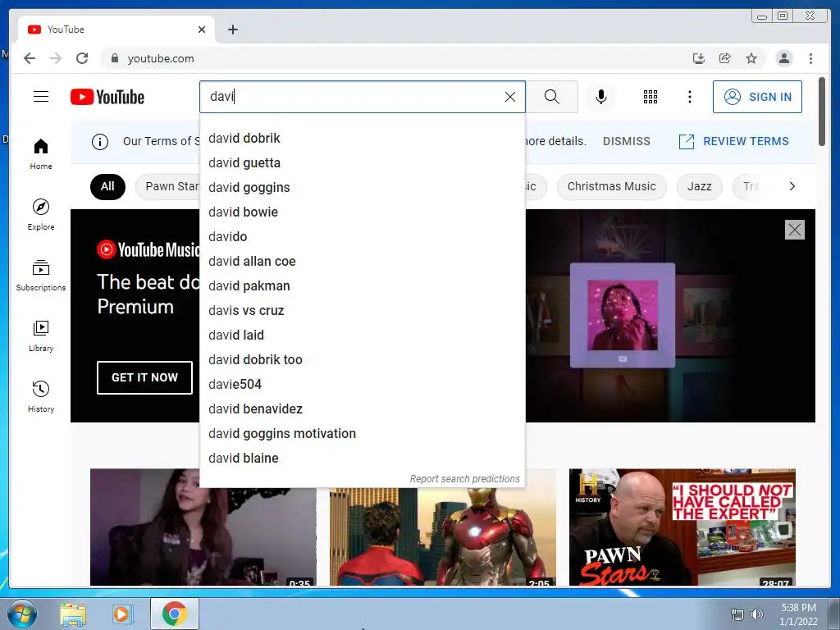
Task: Click DISMISS on terms notice
Action: [x=626, y=141]
